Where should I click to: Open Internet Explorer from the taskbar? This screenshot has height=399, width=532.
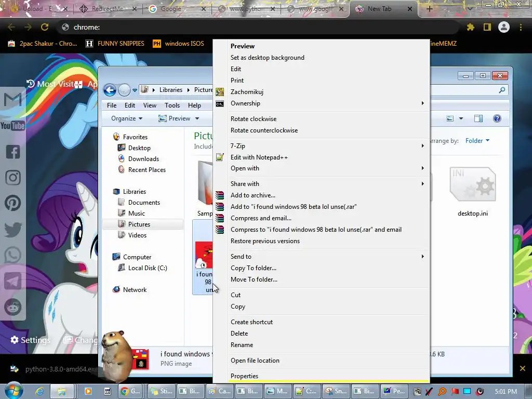pyautogui.click(x=39, y=392)
